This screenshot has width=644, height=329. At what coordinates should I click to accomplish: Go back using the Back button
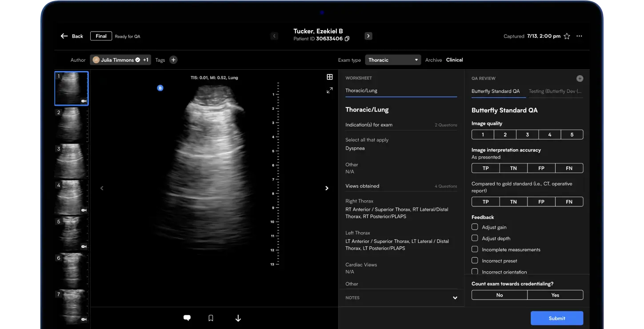(72, 36)
